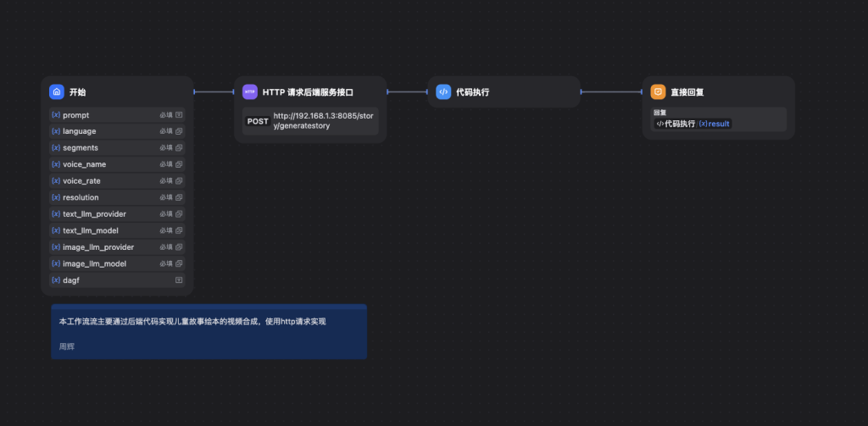This screenshot has height=426, width=868.
Task: Click the blue workflow description note
Action: (209, 331)
